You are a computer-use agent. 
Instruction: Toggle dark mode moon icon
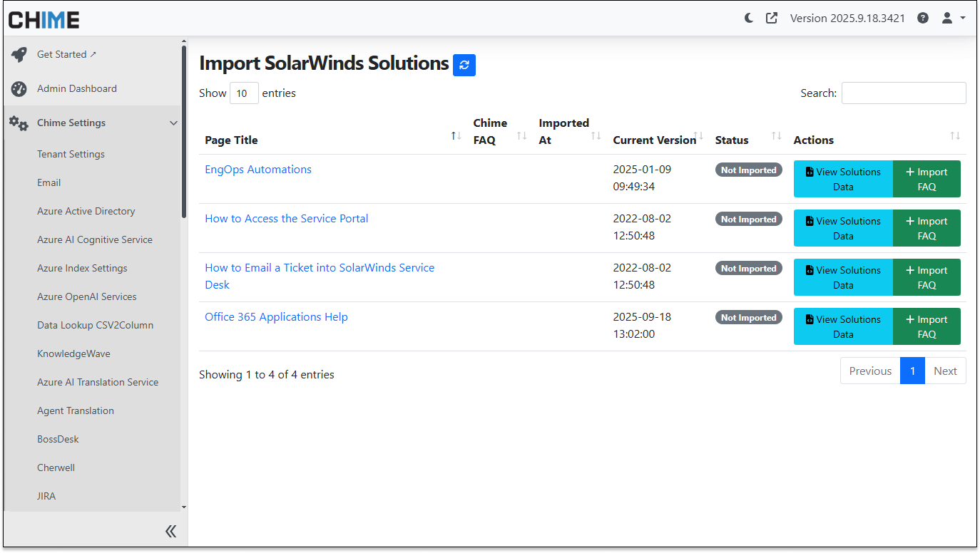pos(749,18)
